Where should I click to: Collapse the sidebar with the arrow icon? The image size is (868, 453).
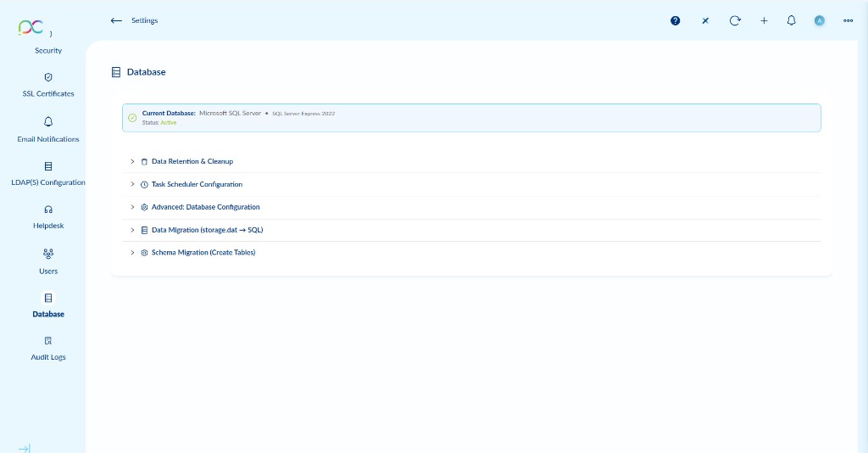tap(25, 449)
